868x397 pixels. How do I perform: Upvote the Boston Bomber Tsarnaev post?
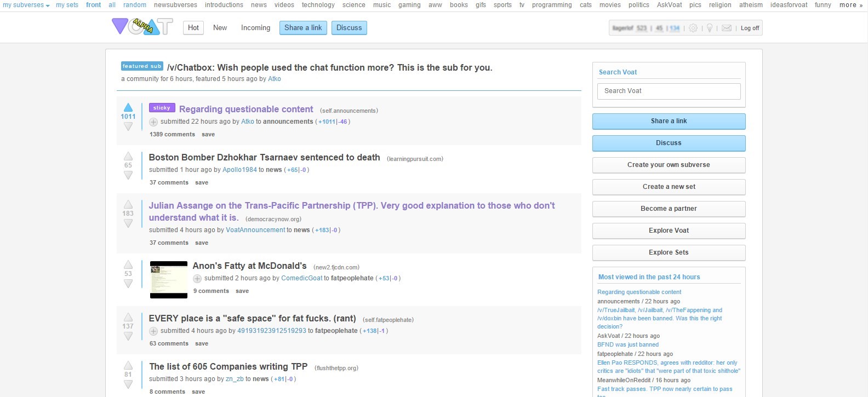click(x=128, y=156)
